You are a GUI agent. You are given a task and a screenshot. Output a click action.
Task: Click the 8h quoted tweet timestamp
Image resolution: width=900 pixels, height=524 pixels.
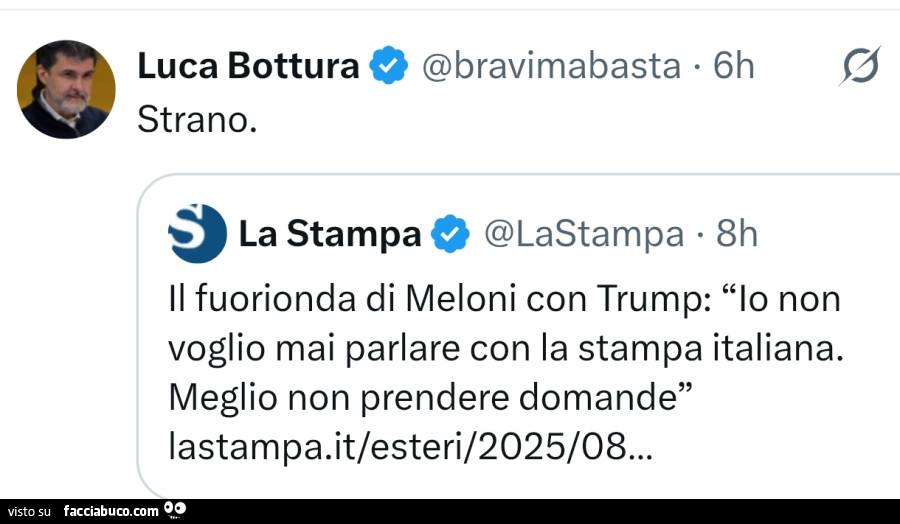pos(737,234)
